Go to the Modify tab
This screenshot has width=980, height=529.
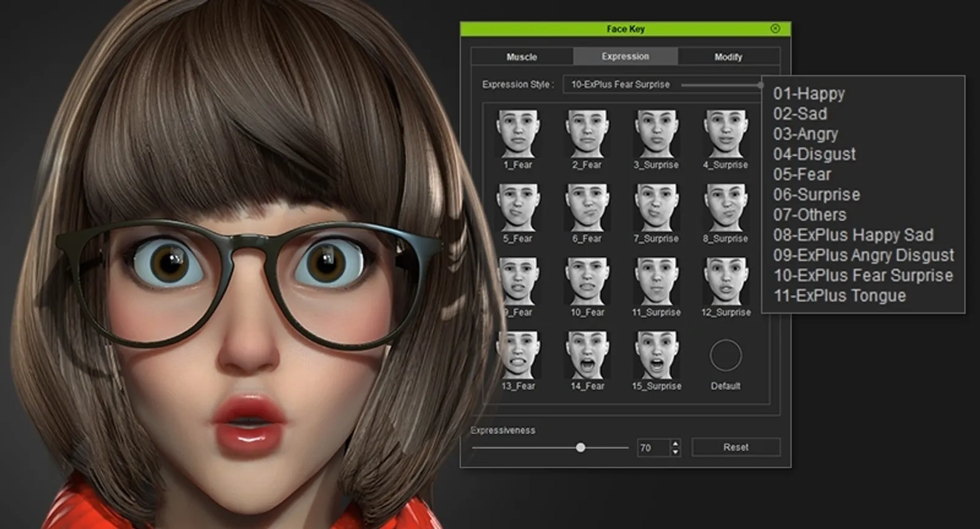pyautogui.click(x=728, y=56)
